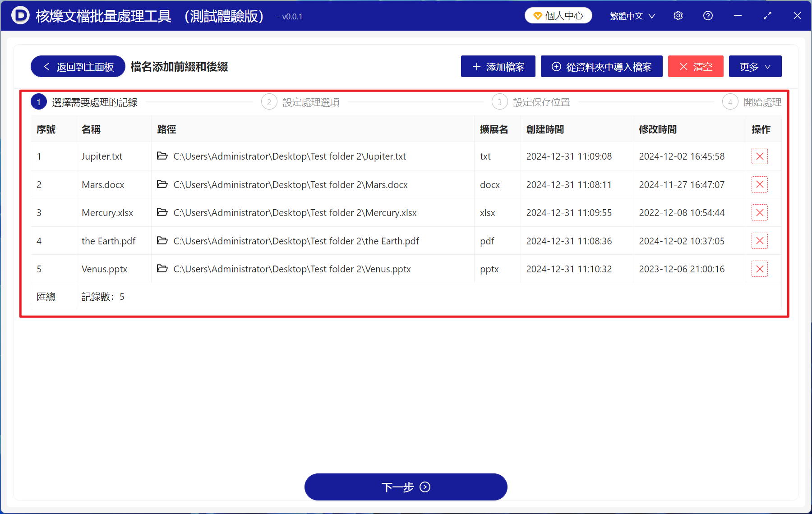Viewport: 812px width, 514px height.
Task: Click the 下一步 button
Action: pos(406,487)
